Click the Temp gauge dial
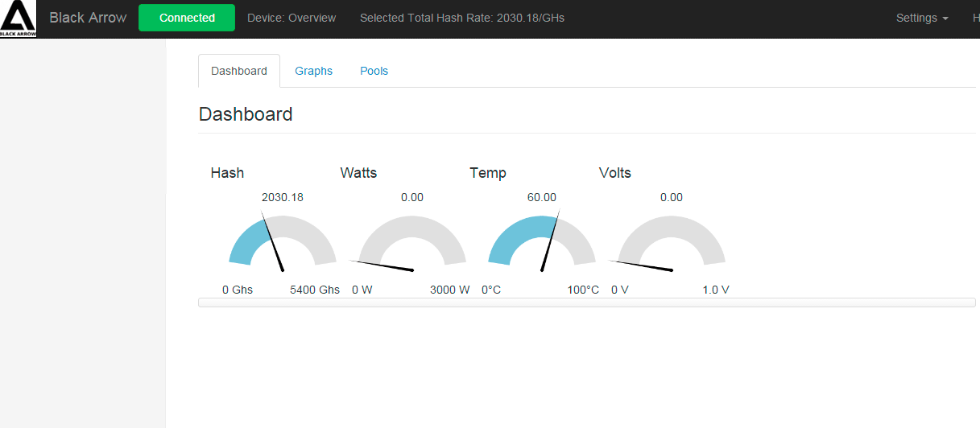 [542, 239]
